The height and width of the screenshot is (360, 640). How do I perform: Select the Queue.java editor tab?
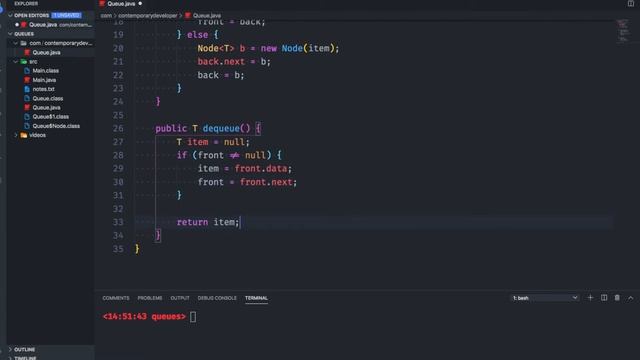pyautogui.click(x=121, y=4)
